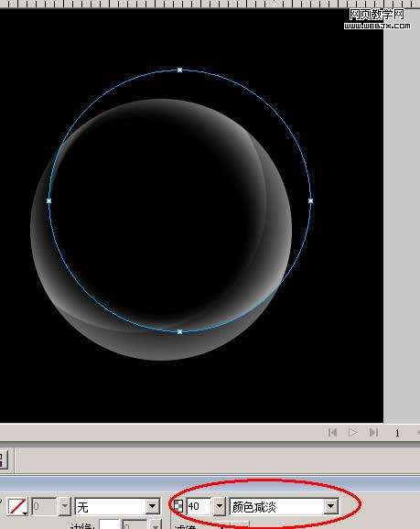This screenshot has width=420, height=529.
Task: Jump to the last frame button
Action: pyautogui.click(x=373, y=432)
